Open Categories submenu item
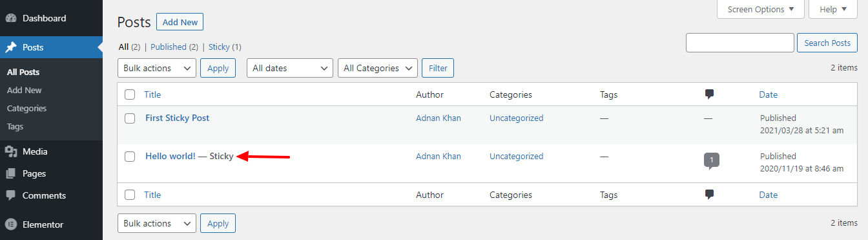Viewport: 868px width, 240px height. point(26,108)
